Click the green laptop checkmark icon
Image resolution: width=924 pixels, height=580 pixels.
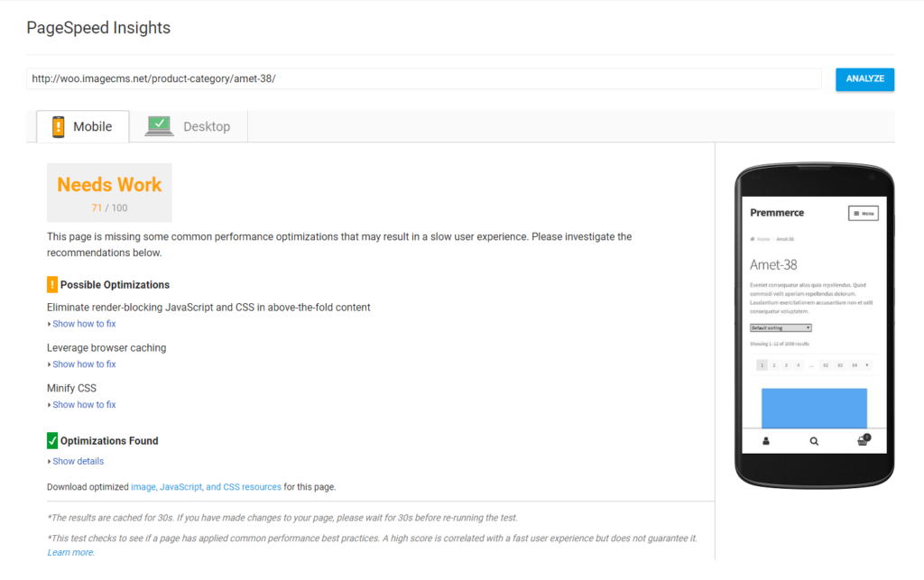click(x=159, y=126)
